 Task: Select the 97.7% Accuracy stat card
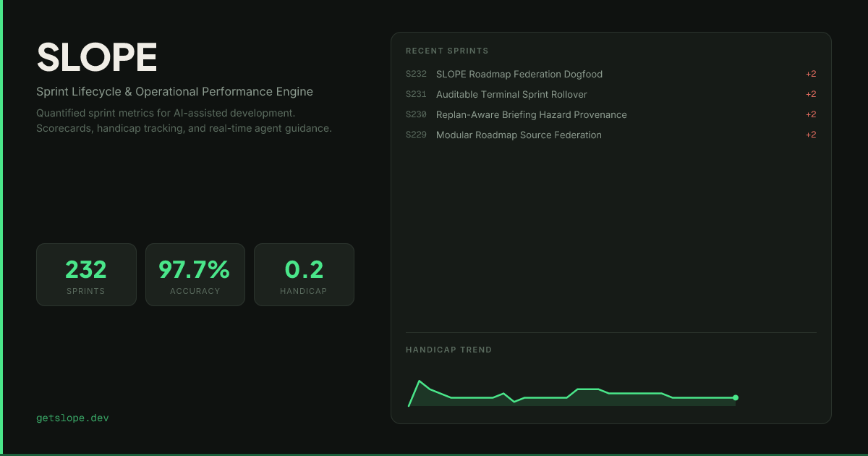195,274
